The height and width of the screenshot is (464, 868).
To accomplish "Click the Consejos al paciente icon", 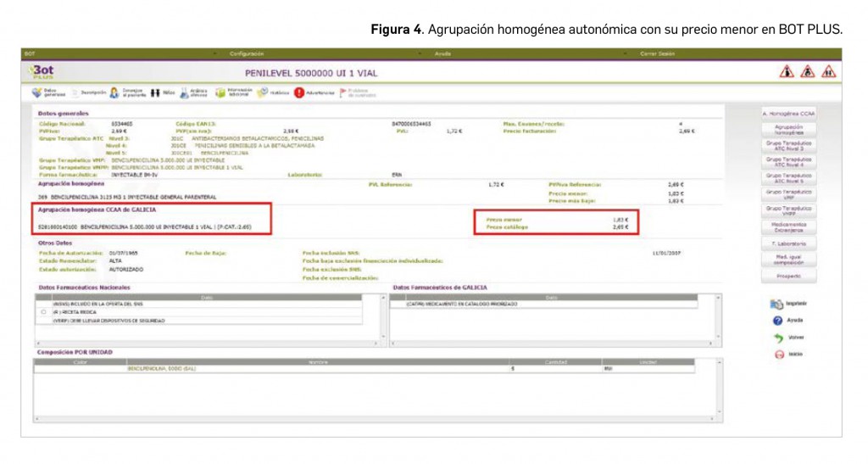I will point(114,92).
